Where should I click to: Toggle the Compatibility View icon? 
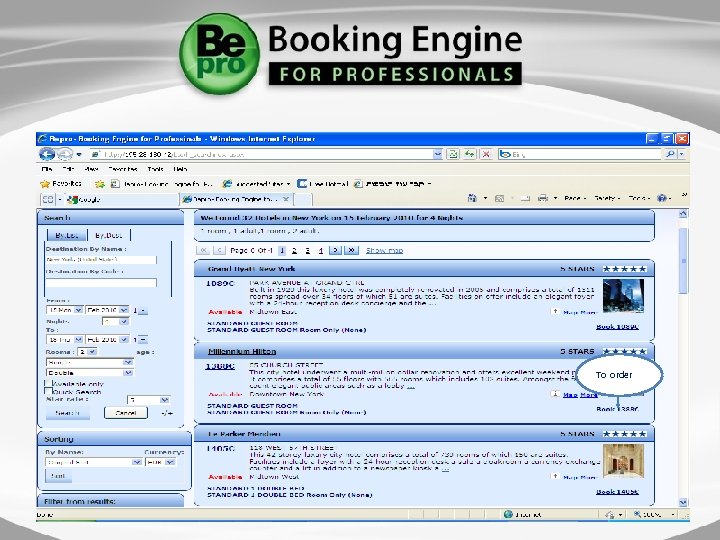click(x=453, y=154)
